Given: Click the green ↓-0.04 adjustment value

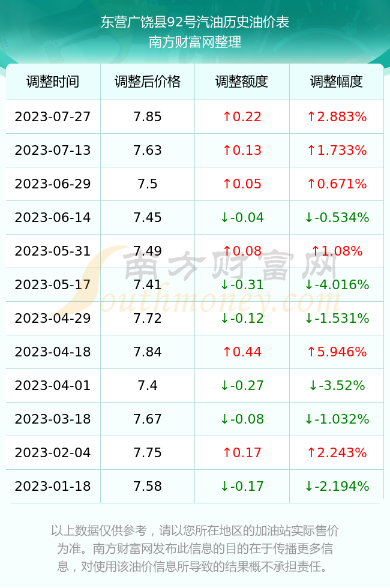Looking at the screenshot, I should [x=242, y=217].
